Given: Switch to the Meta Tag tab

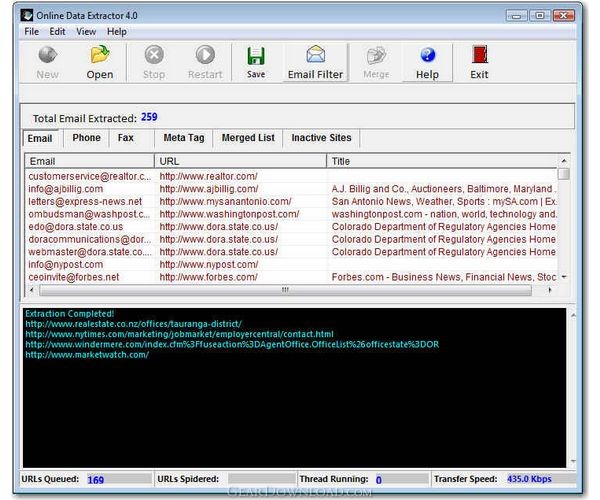Looking at the screenshot, I should 184,138.
